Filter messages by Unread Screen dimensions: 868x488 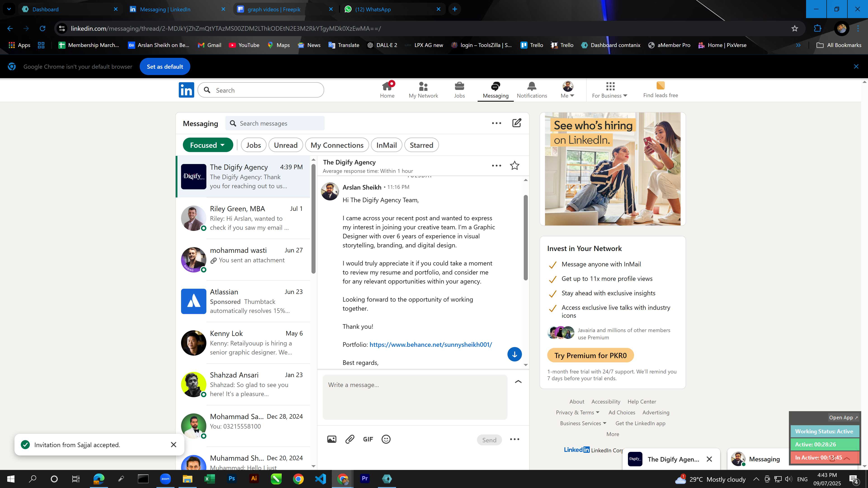[x=285, y=145]
